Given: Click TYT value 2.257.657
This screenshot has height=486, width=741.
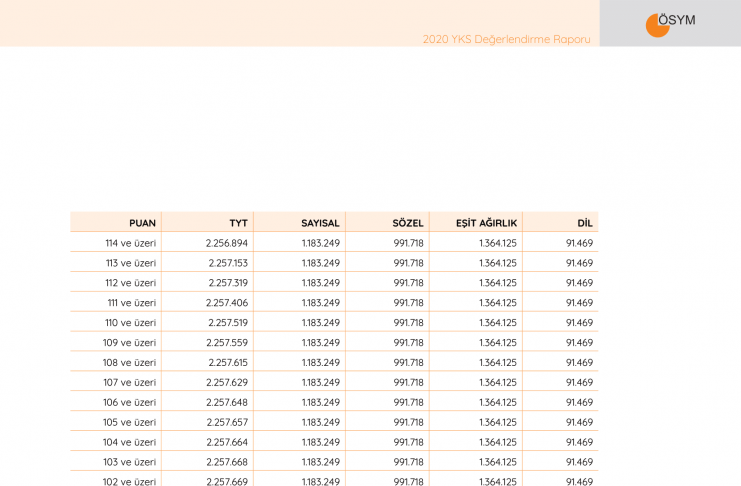Looking at the screenshot, I should [227, 422].
